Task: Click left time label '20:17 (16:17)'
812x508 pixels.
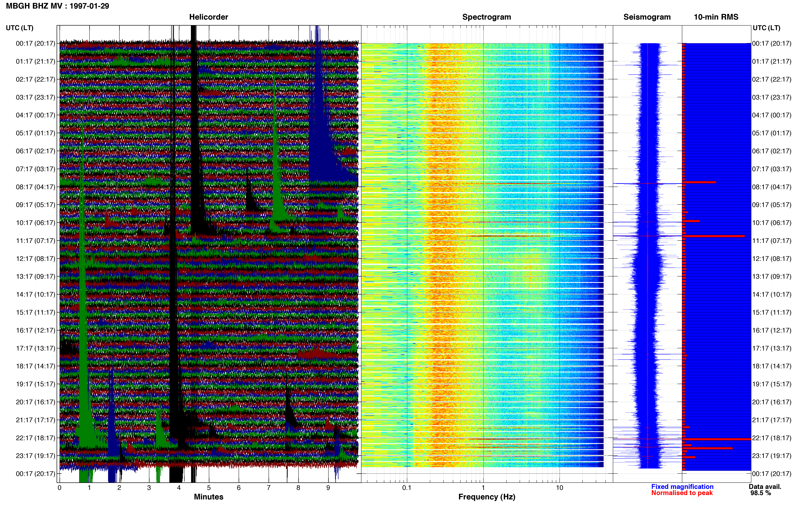Action: (x=36, y=402)
